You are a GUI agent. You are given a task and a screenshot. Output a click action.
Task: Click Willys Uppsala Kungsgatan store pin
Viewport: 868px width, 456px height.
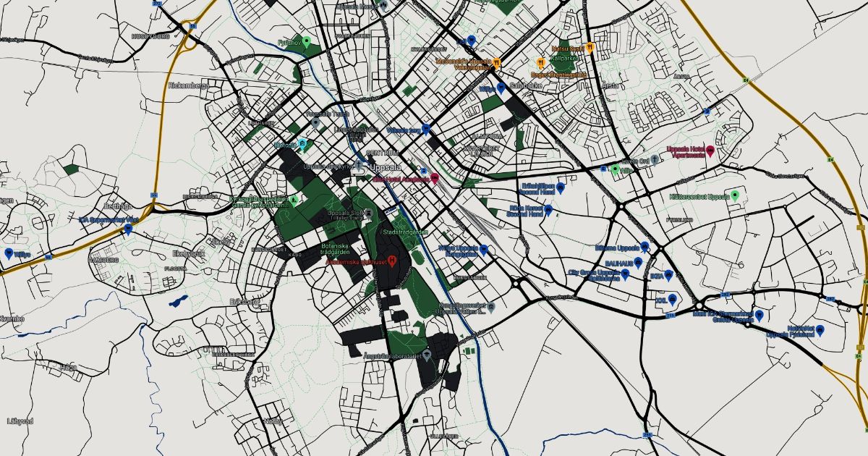click(483, 250)
